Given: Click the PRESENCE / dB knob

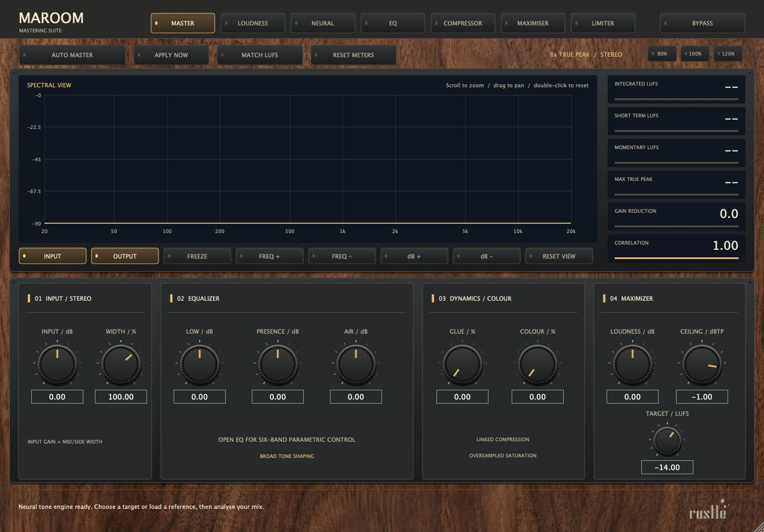Looking at the screenshot, I should (278, 365).
